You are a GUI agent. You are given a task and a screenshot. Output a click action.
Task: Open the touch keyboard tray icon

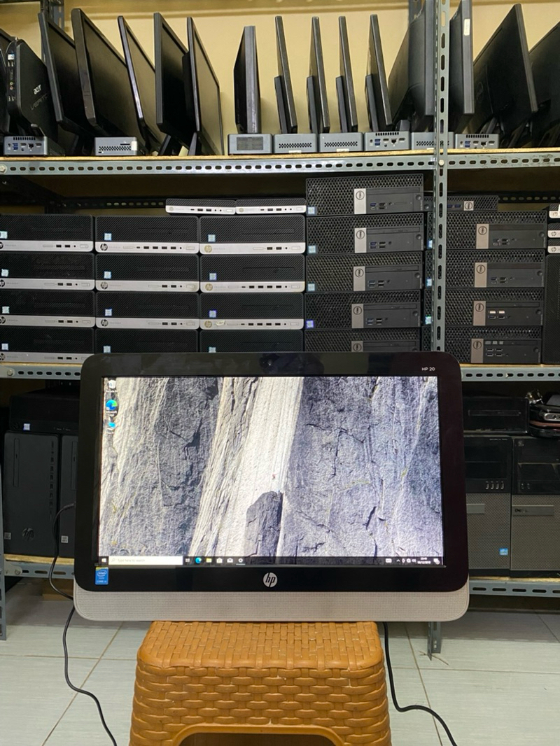tap(388, 561)
